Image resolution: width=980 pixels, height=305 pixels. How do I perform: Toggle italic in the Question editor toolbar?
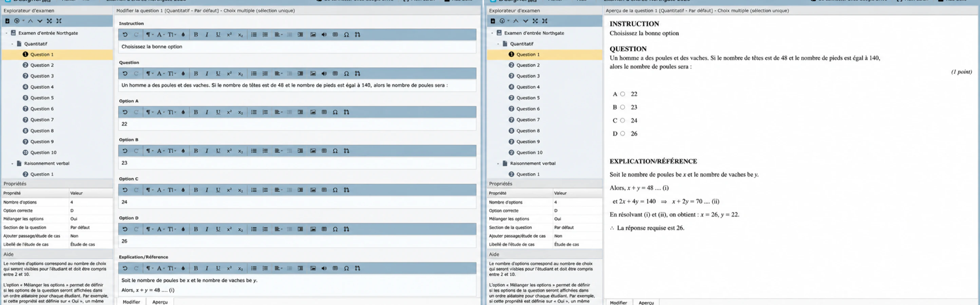click(207, 74)
